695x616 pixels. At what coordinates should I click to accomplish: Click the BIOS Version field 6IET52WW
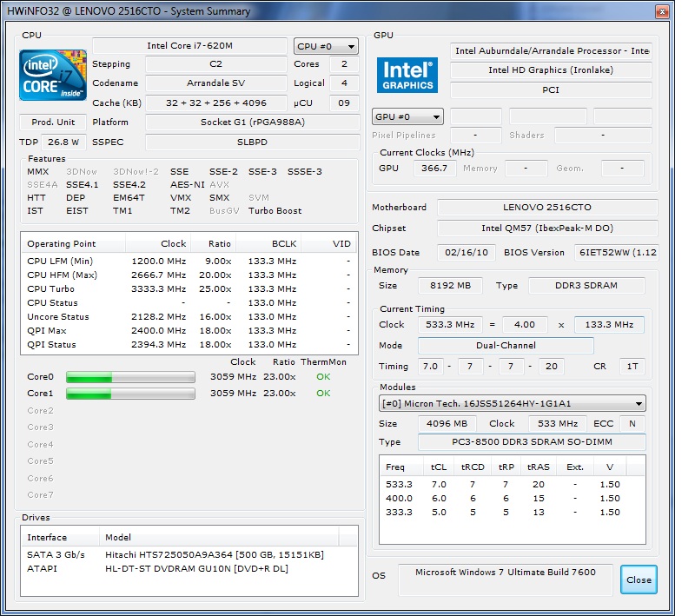click(616, 253)
